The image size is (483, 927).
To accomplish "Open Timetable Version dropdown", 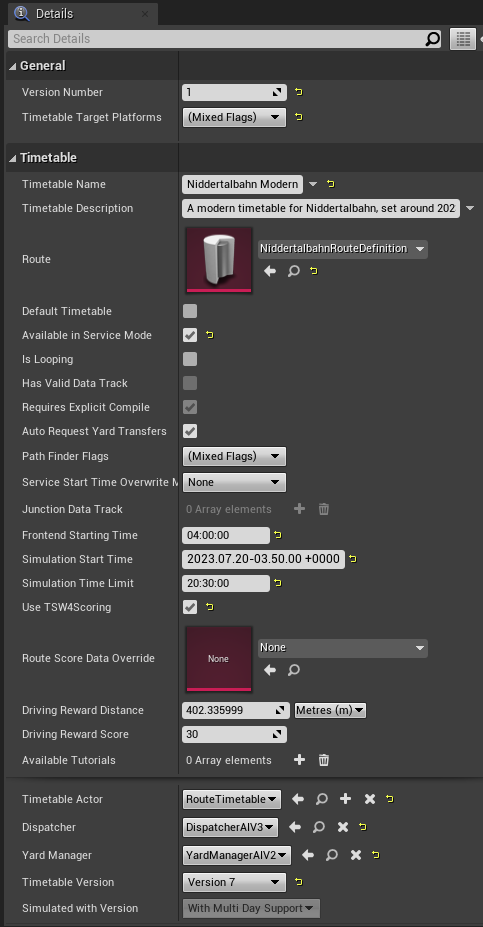I will point(234,882).
